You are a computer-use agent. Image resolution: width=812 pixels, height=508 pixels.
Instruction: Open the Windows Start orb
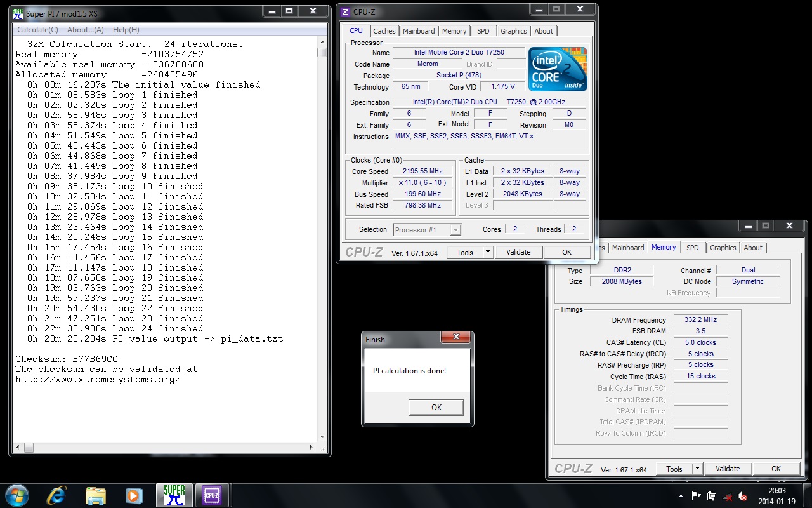click(x=17, y=495)
